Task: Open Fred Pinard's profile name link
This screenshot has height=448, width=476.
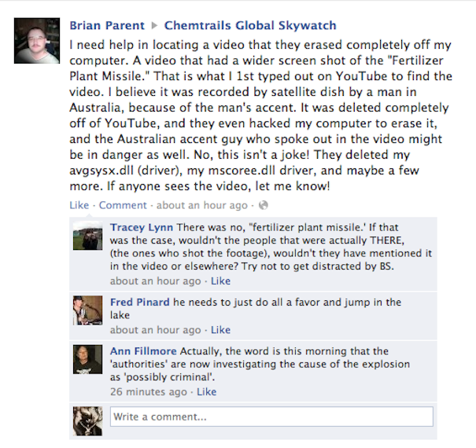Action: [140, 302]
